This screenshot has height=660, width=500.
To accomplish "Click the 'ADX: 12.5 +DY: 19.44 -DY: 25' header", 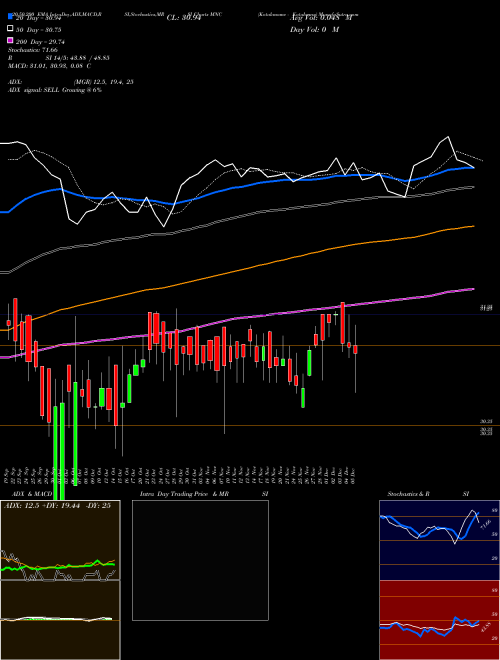I will [x=57, y=506].
